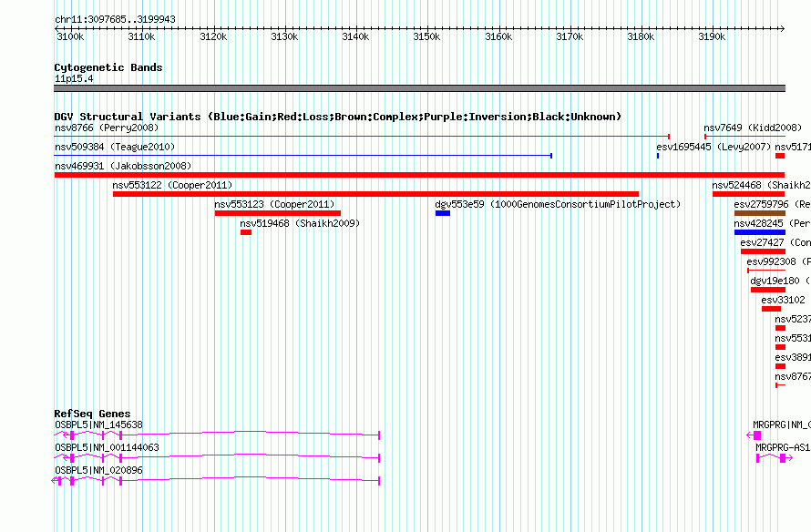The image size is (811, 532).
Task: Select the red nsv553122 (Cooper2011) loss bar
Action: (375, 194)
